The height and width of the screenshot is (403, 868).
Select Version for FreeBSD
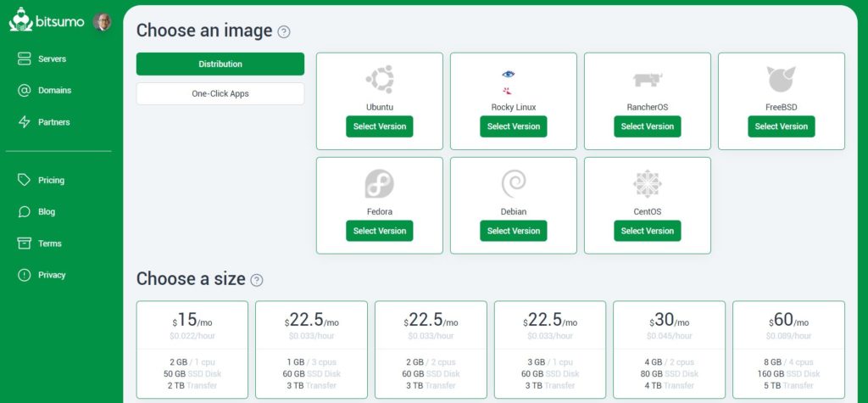pos(782,126)
